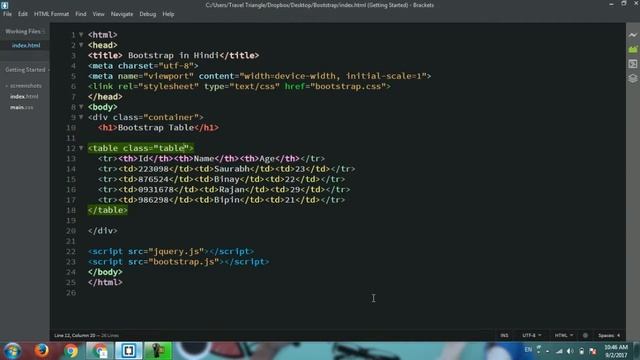Screen dimensions: 640x360
Task: Click the Show Desktop strip at taskbar end
Action: coord(637,351)
